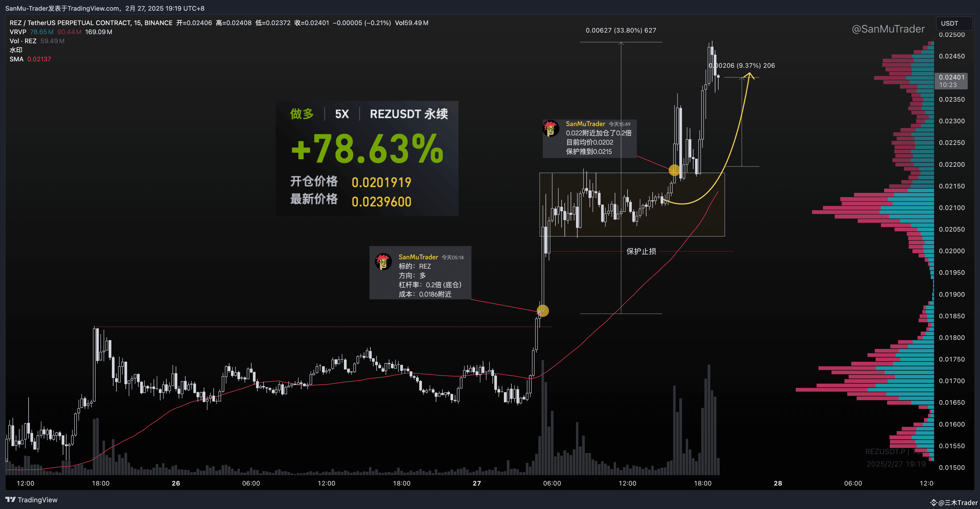Click the VRVP indicator legend entry
The height and width of the screenshot is (509, 980).
18,32
